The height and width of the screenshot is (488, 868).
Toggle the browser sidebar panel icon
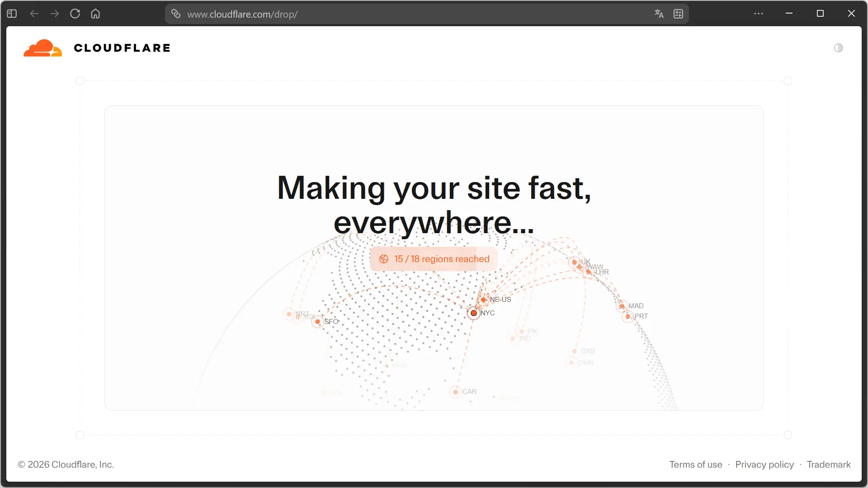(12, 14)
